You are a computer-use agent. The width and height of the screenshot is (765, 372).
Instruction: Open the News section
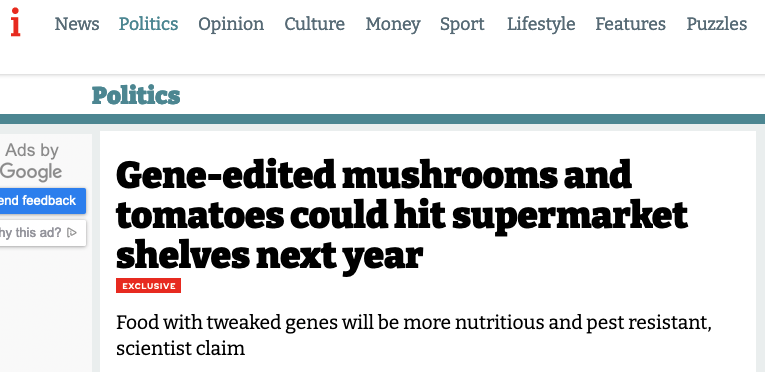point(77,24)
